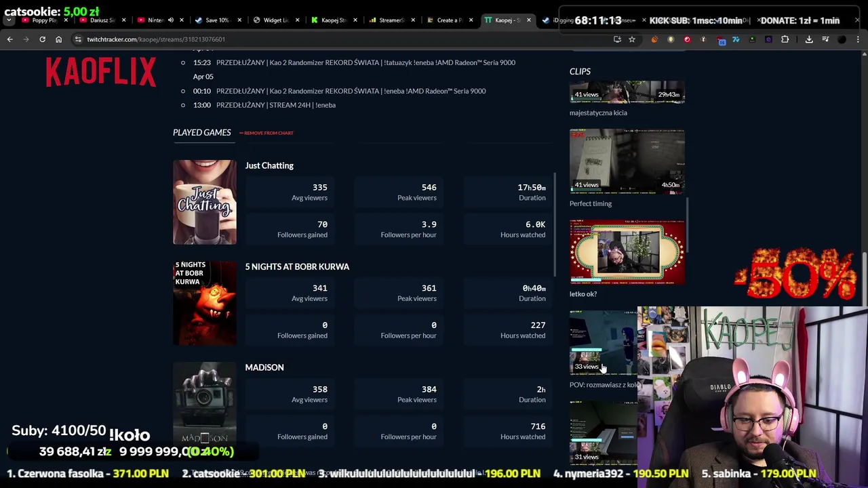Click the MADISON game cover image
The image size is (868, 488).
click(x=205, y=404)
